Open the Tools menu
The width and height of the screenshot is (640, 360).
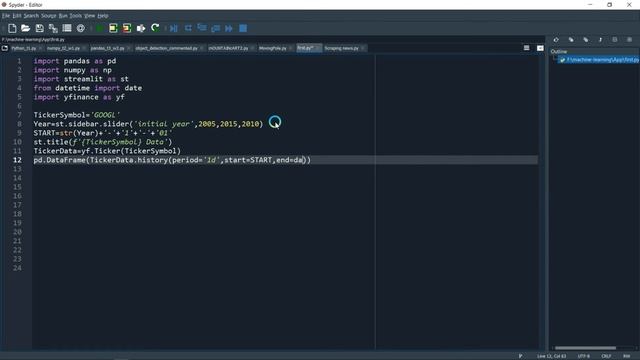pyautogui.click(x=76, y=16)
